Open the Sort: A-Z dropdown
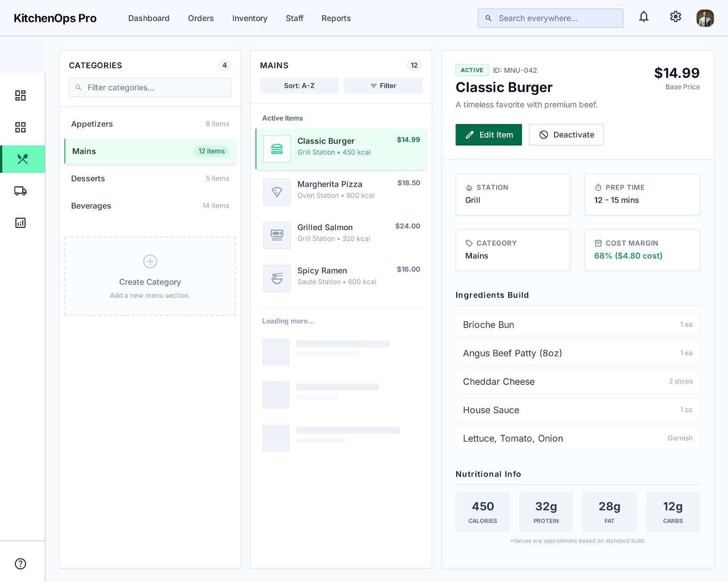The image size is (728, 582). pos(299,86)
